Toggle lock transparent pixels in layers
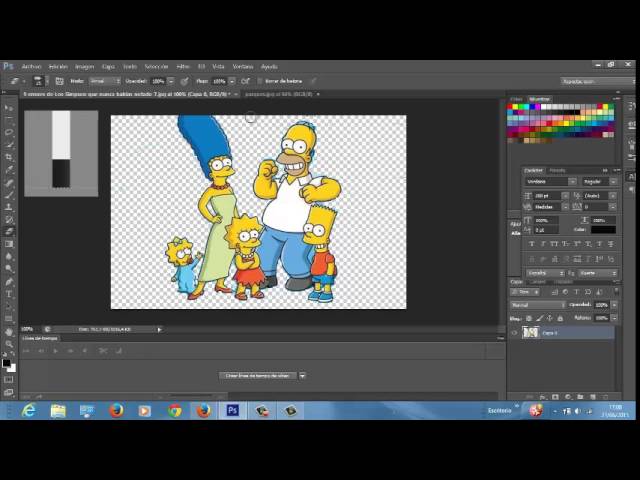 click(529, 318)
